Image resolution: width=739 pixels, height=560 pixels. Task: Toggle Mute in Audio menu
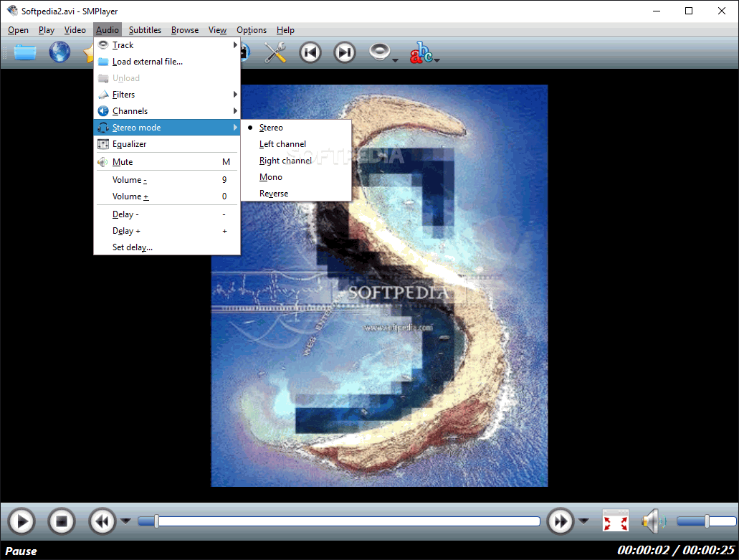(x=167, y=162)
